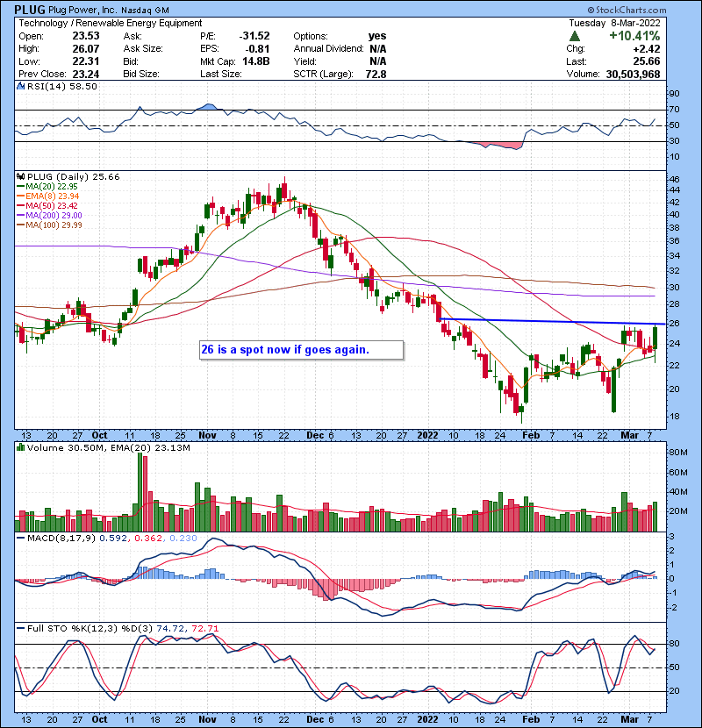Click the 80M label on the volume axis
This screenshot has width=702, height=728.
(677, 453)
